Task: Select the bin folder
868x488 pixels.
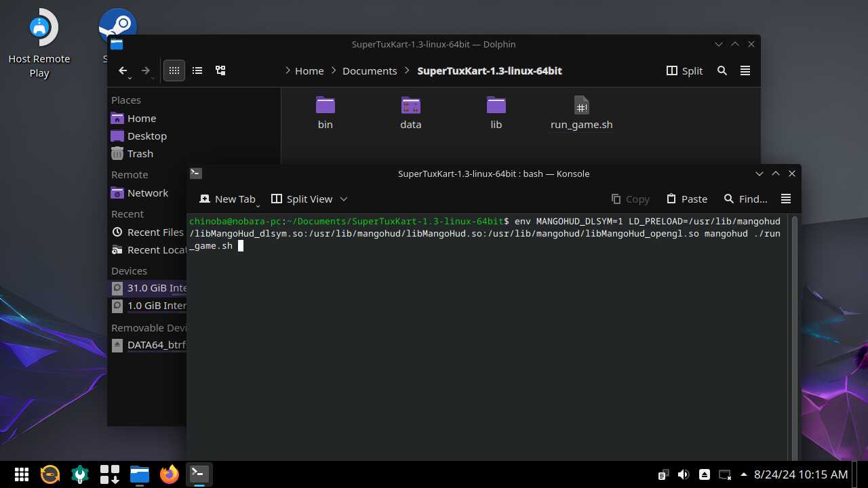Action: click(x=325, y=113)
